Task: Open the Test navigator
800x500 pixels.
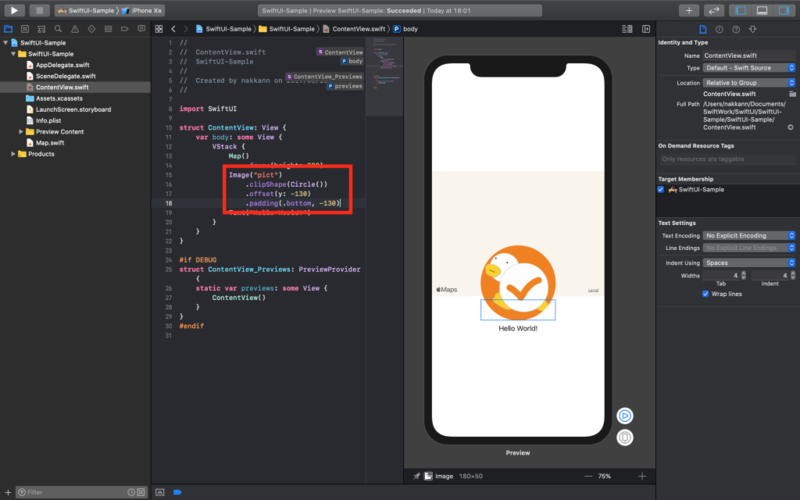Action: pyautogui.click(x=91, y=29)
